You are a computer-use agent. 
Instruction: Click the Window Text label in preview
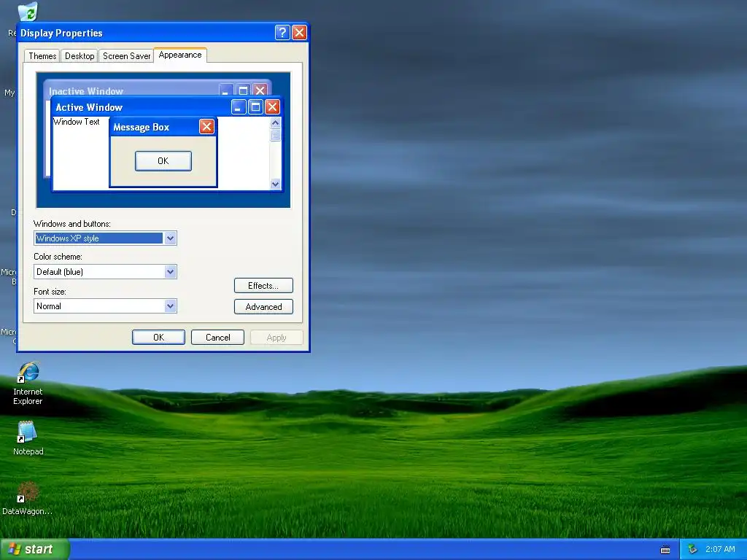tap(76, 122)
